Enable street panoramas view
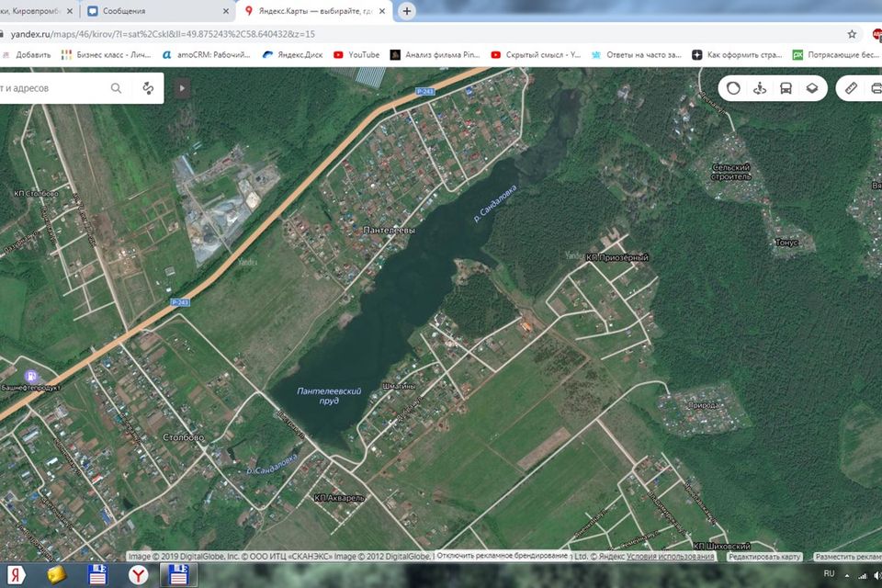This screenshot has width=882, height=588. [760, 88]
